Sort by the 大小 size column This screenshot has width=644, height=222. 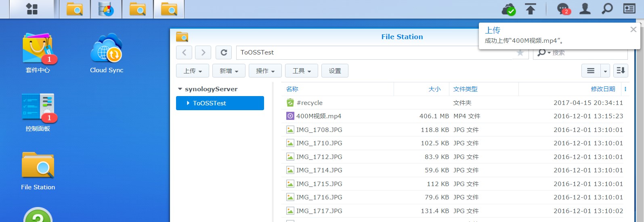434,89
